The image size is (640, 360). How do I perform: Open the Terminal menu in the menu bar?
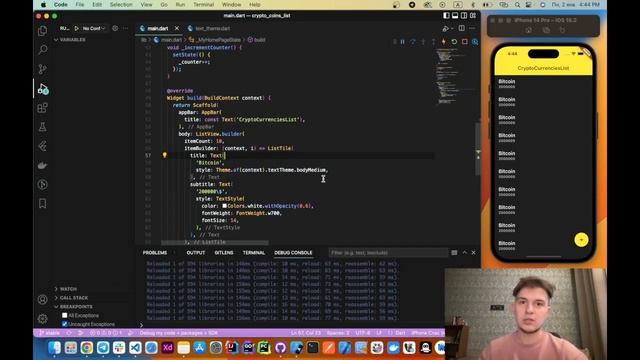click(203, 4)
